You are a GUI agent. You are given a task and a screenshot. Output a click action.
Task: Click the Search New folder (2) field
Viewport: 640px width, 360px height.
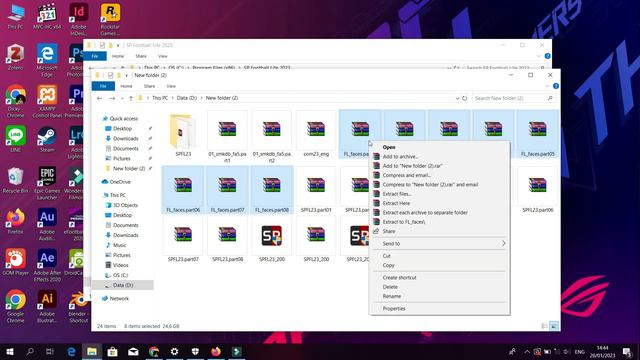514,98
